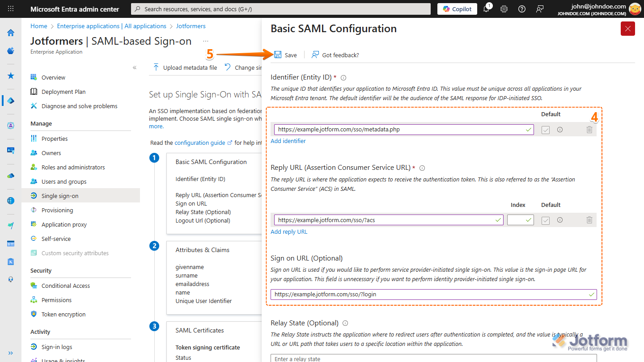Toggle the Default checkbox for identifier
This screenshot has height=362, width=644.
point(546,130)
